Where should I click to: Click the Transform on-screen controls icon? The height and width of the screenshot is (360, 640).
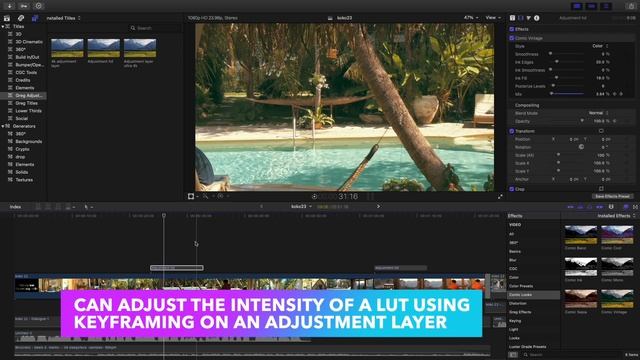pyautogui.click(x=601, y=131)
